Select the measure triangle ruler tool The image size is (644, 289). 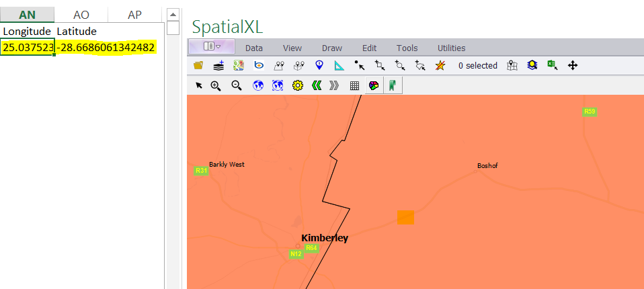click(339, 65)
